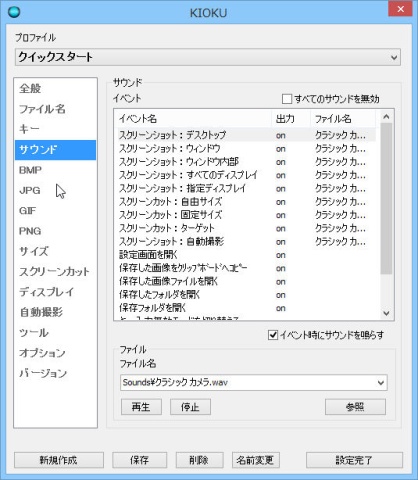This screenshot has height=480, width=418.
Task: Click the event list scroll up arrow
Action: pos(386,116)
